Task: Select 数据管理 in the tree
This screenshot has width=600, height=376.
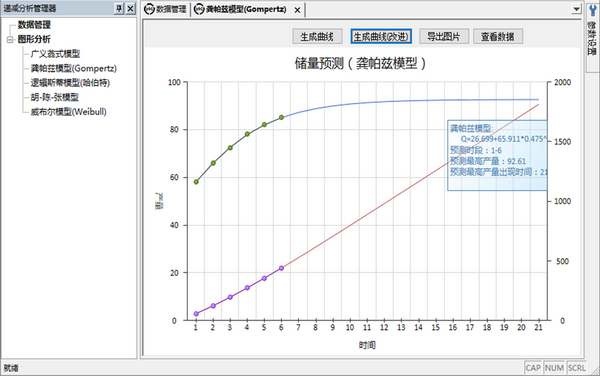Action: click(34, 25)
